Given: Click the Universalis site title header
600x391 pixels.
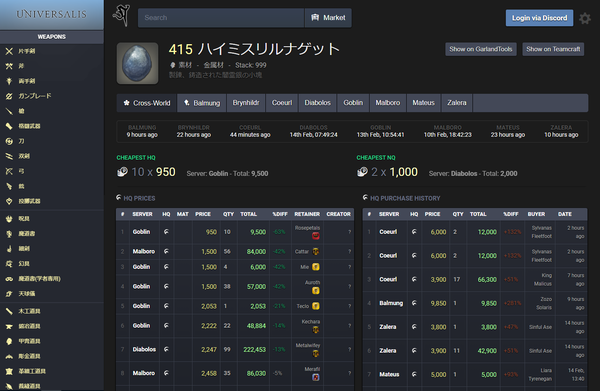Looking at the screenshot, I should coord(52,15).
